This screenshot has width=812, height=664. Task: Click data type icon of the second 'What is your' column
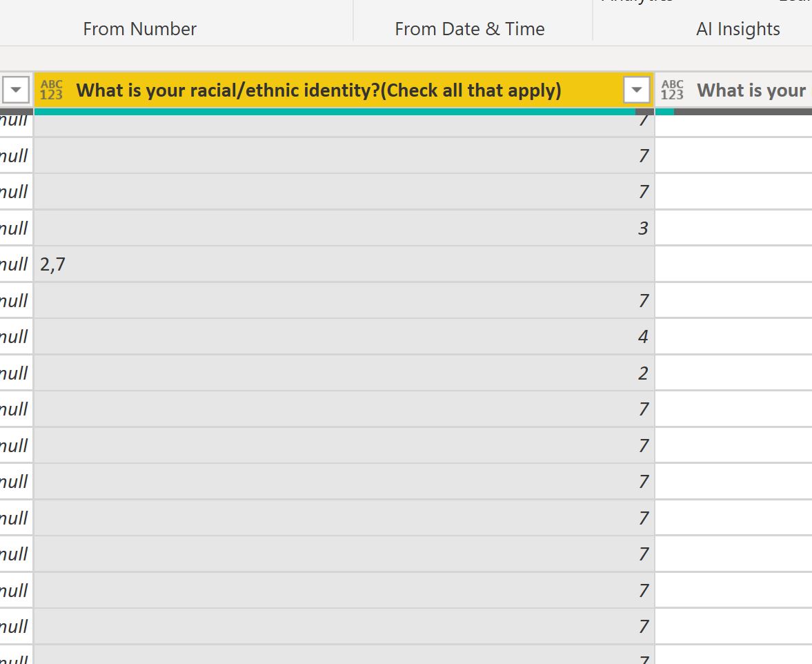672,90
